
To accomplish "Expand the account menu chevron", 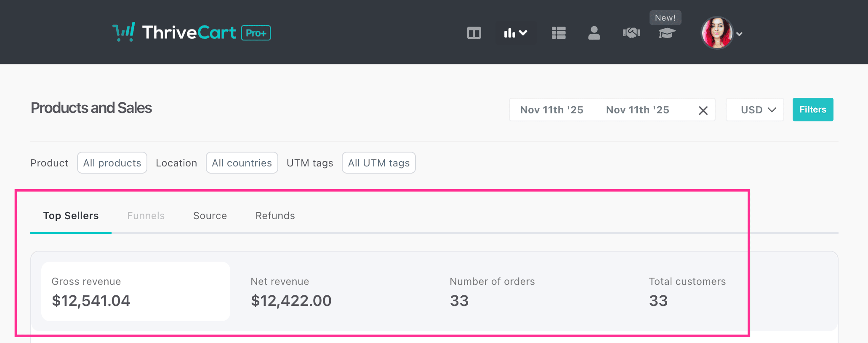I will 739,34.
